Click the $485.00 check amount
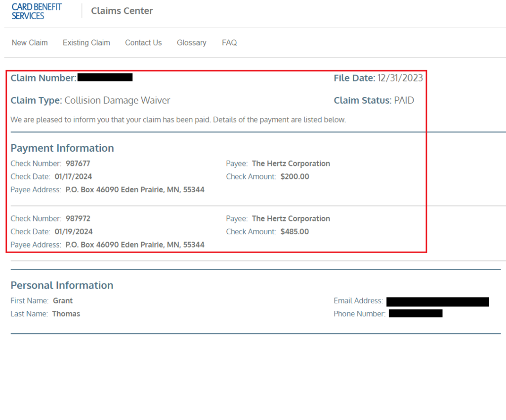The width and height of the screenshot is (506, 420). pyautogui.click(x=295, y=231)
